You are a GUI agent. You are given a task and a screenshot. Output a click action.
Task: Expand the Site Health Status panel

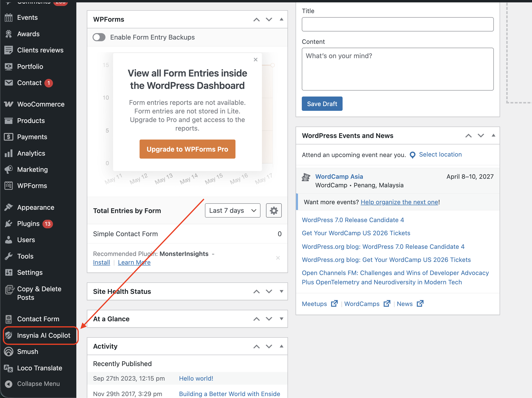(x=282, y=291)
